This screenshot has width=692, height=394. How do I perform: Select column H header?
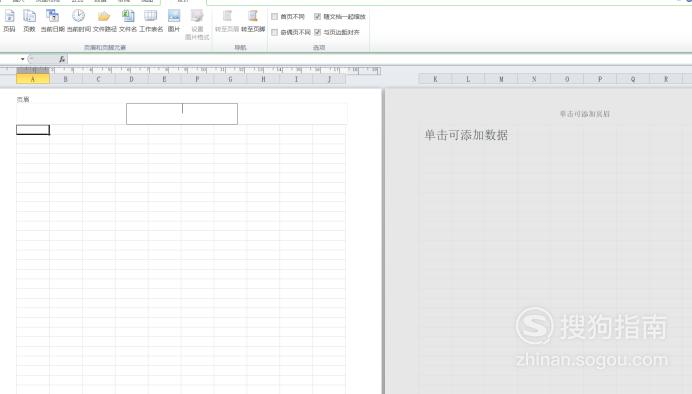[x=263, y=79]
